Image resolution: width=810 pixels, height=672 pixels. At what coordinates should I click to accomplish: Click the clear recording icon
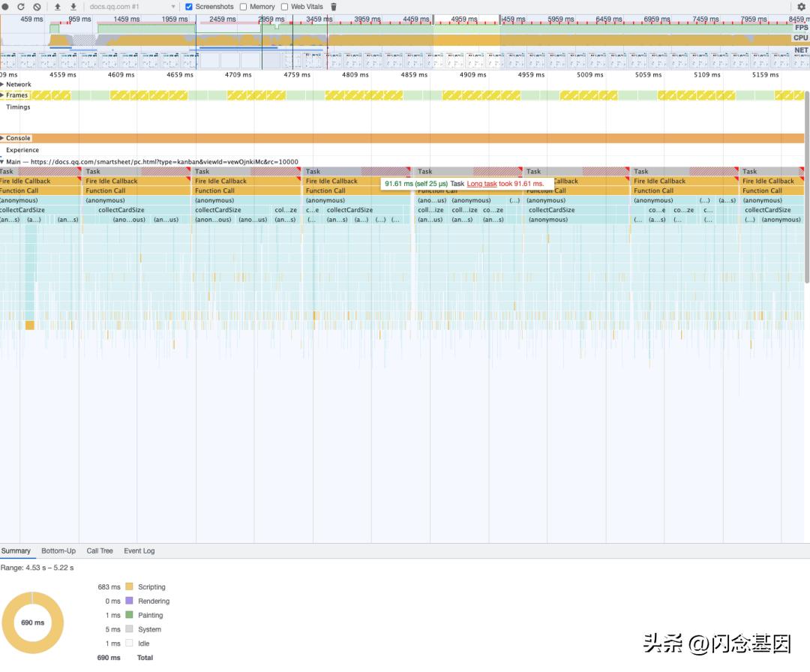(37, 7)
